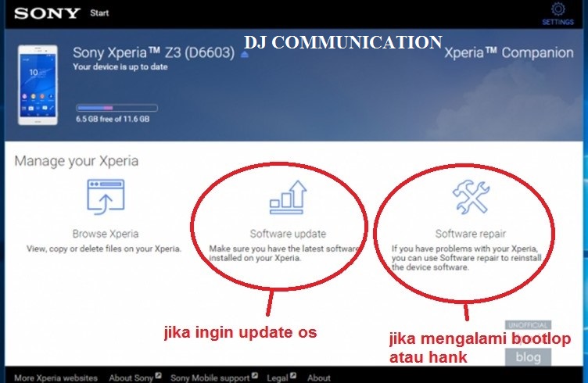Click 'Manage your Xperia' heading
588x383 pixels.
tap(76, 161)
